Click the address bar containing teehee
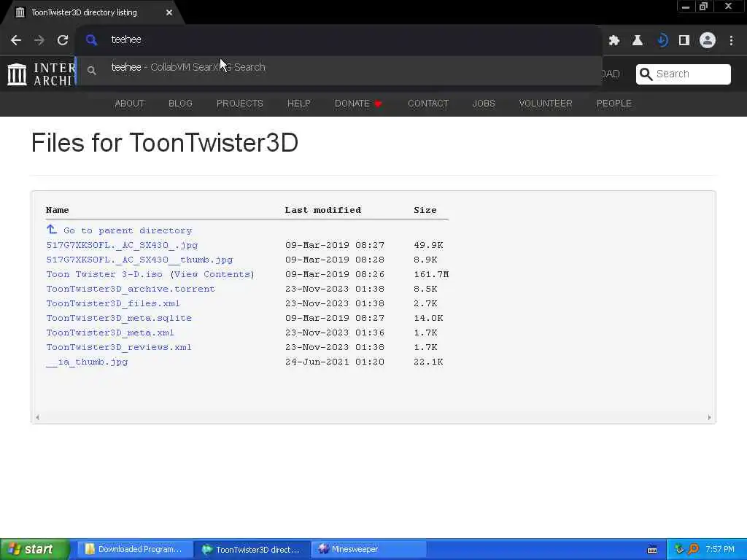Screen dimensions: 747x560 click(338, 39)
